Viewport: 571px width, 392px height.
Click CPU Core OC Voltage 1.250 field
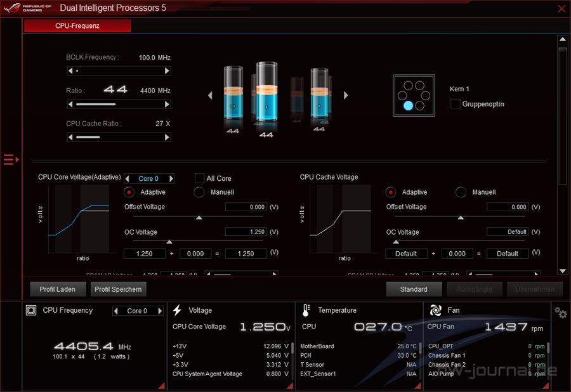point(246,232)
